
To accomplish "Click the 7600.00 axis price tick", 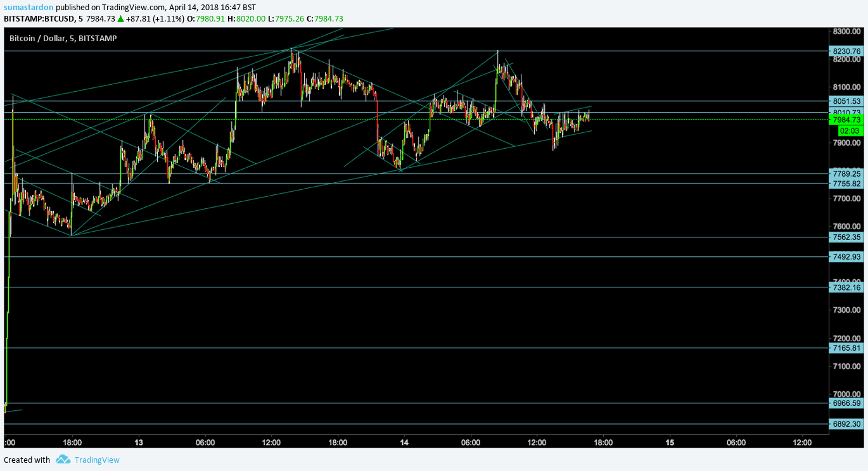I will [847, 226].
